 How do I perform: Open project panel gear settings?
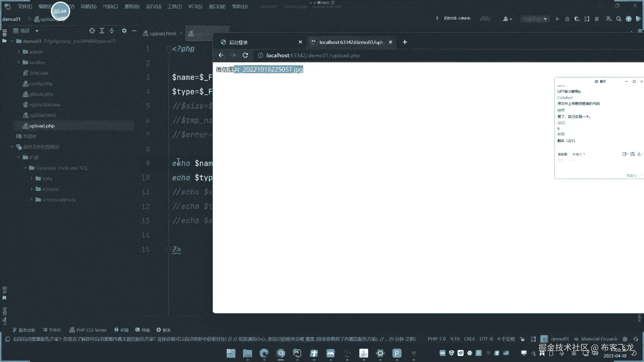click(124, 31)
